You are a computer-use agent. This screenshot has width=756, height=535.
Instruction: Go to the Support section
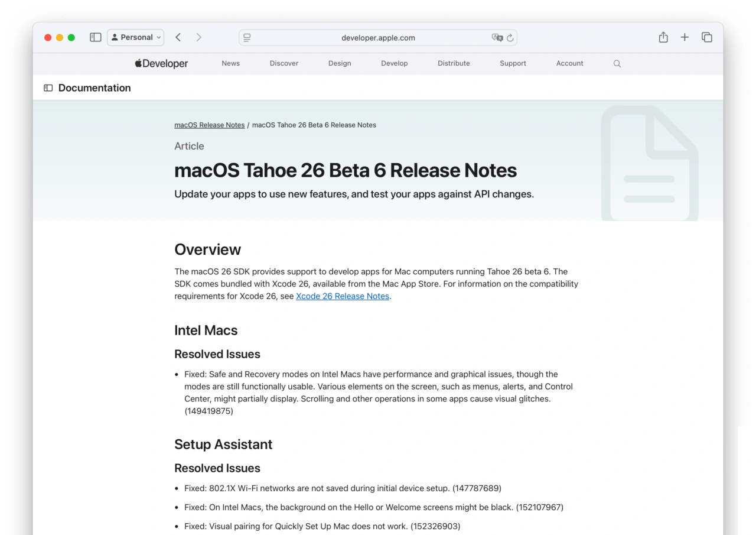(513, 63)
